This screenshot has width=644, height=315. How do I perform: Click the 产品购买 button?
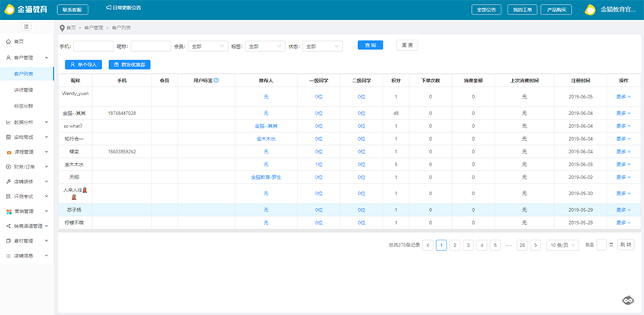click(x=556, y=10)
